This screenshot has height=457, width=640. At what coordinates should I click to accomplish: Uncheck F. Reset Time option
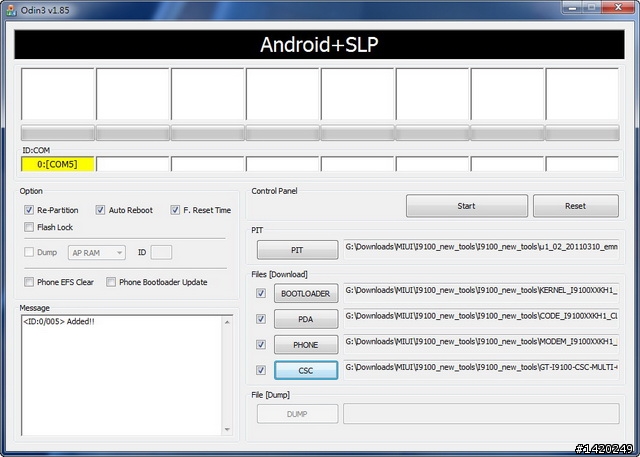175,210
